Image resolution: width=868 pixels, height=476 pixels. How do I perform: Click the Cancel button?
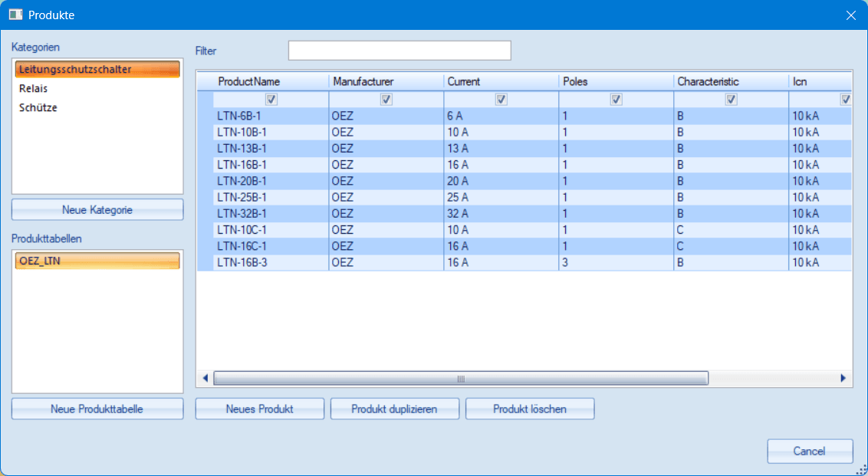coord(810,451)
